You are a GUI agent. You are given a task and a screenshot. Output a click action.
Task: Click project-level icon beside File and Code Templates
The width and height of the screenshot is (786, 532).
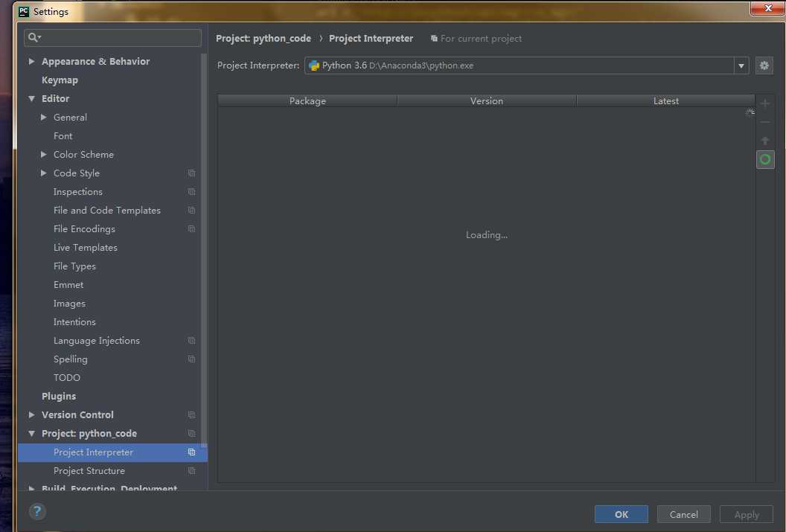pos(191,211)
